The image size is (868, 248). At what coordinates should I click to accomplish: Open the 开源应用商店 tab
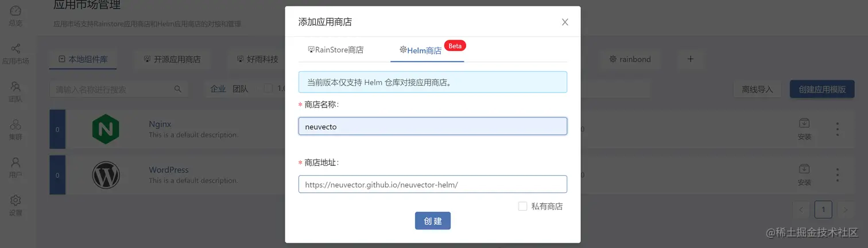(172, 59)
